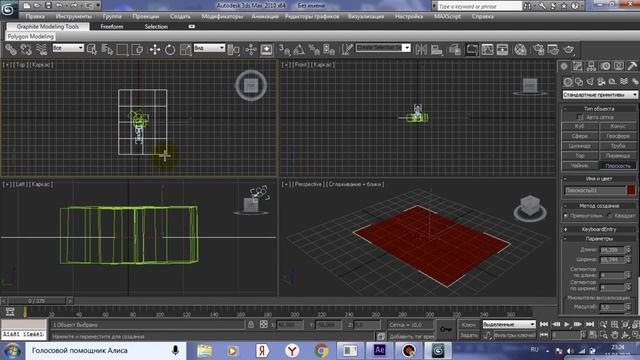Open the Выделенные key filter dropdown
The image size is (640, 360).
coord(509,324)
